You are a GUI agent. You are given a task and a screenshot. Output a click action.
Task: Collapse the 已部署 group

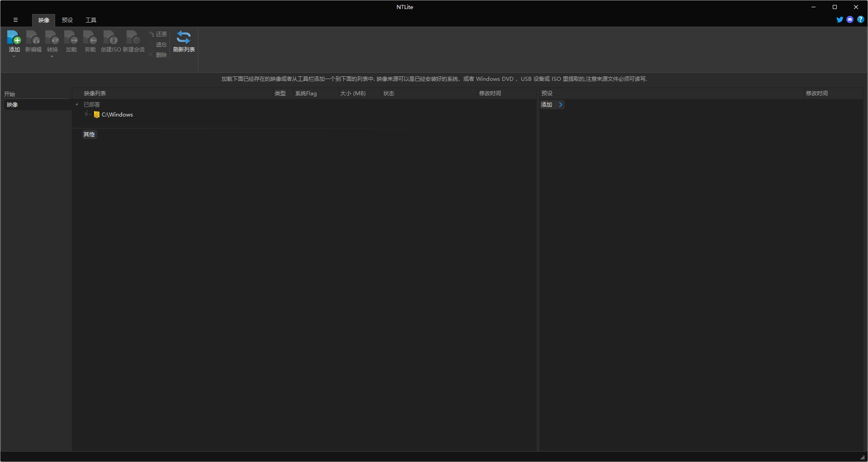[77, 104]
